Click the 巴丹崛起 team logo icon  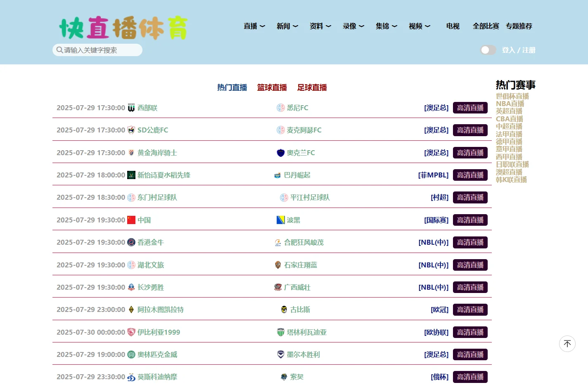pos(278,175)
